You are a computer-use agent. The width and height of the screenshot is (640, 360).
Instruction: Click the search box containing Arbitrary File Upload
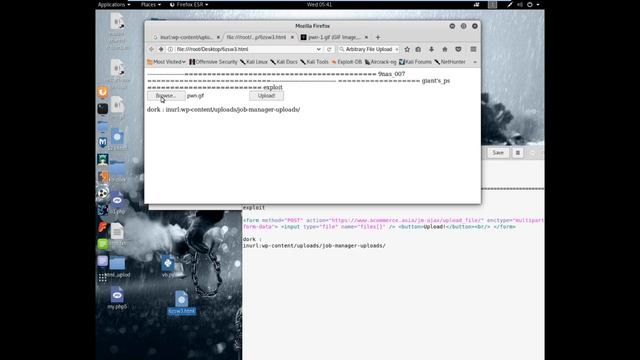pos(369,49)
